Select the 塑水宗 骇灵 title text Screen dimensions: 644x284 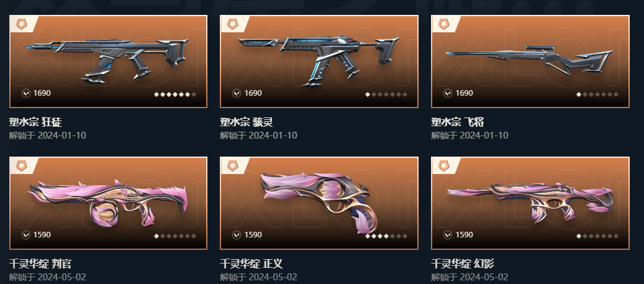click(247, 122)
